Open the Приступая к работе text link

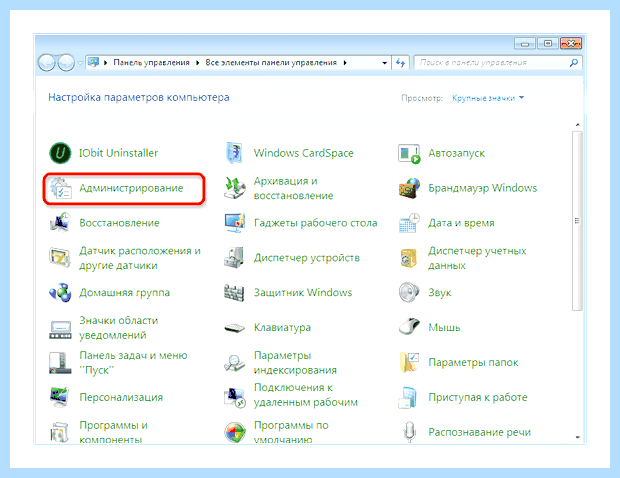pyautogui.click(x=478, y=397)
